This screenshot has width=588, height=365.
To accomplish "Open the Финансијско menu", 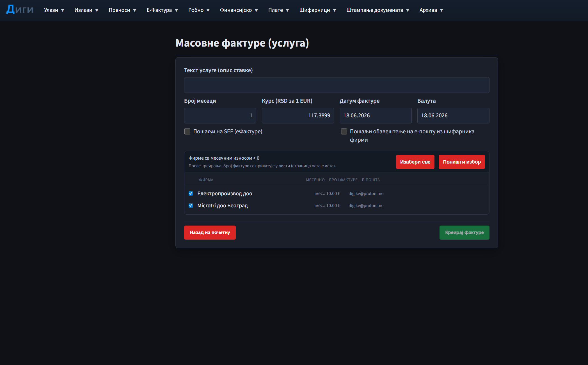I will (239, 10).
